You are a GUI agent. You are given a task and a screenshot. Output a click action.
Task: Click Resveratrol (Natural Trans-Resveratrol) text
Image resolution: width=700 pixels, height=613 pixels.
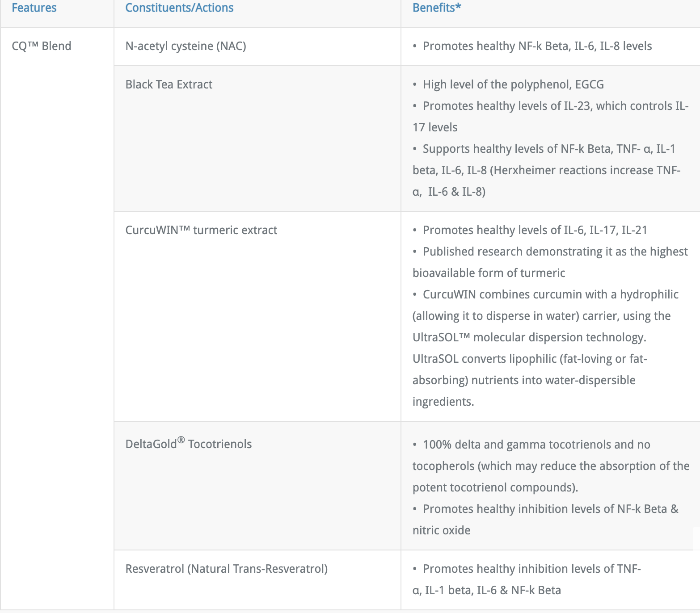coord(227,569)
